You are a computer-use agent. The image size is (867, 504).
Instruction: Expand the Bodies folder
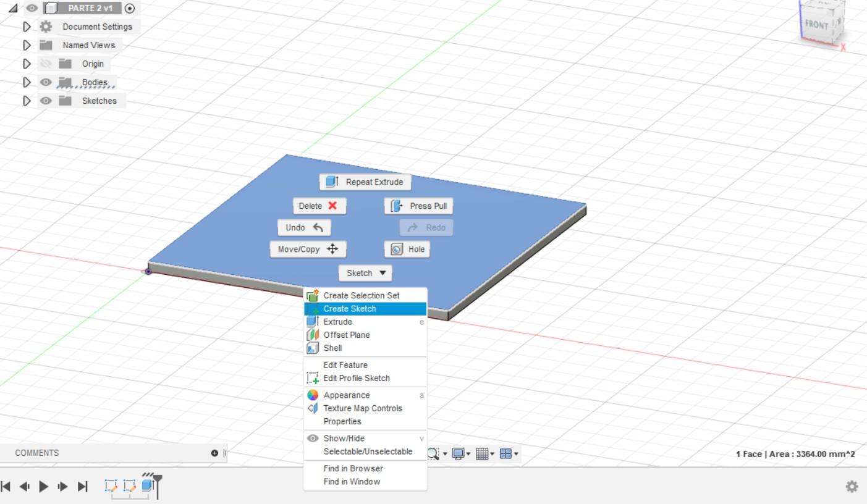coord(27,82)
